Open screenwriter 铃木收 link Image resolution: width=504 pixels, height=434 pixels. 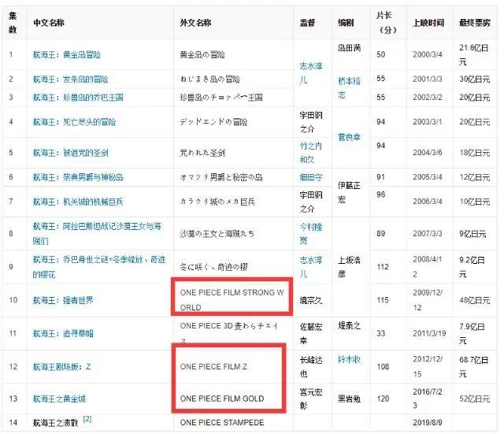click(x=349, y=359)
